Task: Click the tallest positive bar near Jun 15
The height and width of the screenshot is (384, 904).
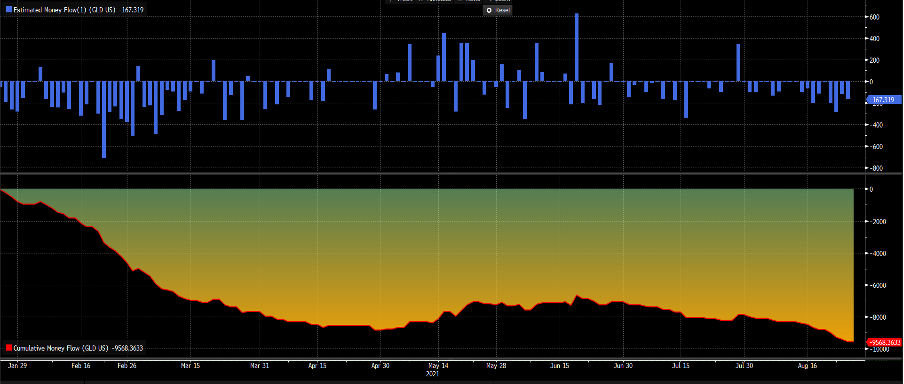Action: coord(577,47)
